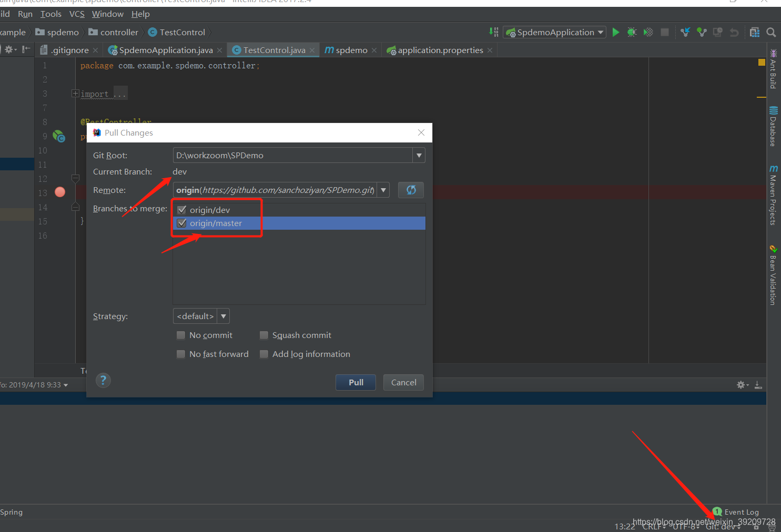Open the Help menu
Screen dimensions: 781x532
point(140,14)
